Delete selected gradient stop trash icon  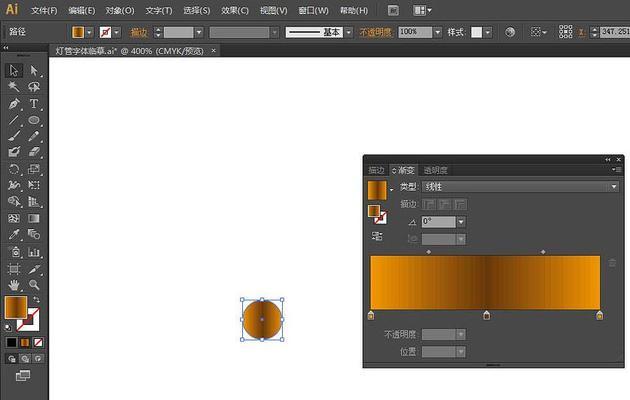coord(612,263)
